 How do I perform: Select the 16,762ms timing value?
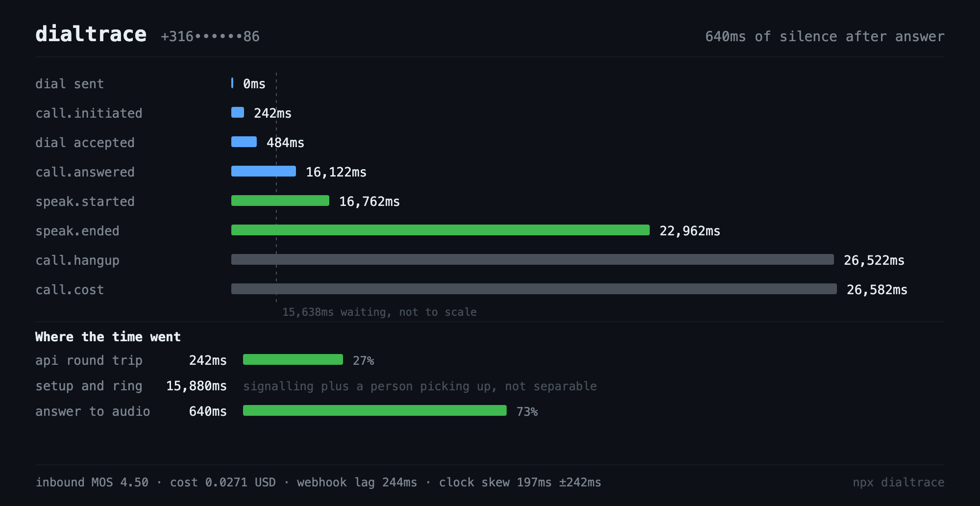pos(369,202)
